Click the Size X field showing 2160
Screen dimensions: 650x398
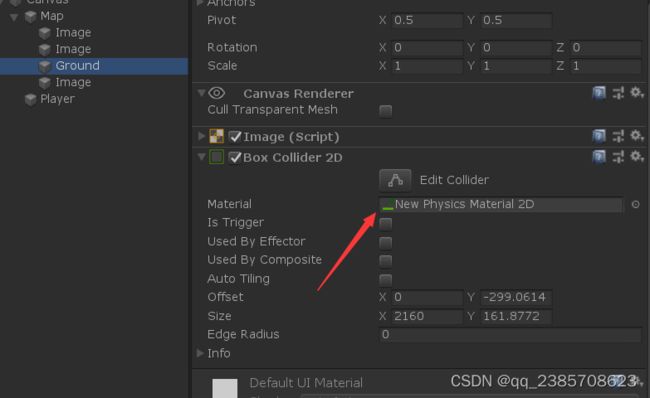click(427, 316)
